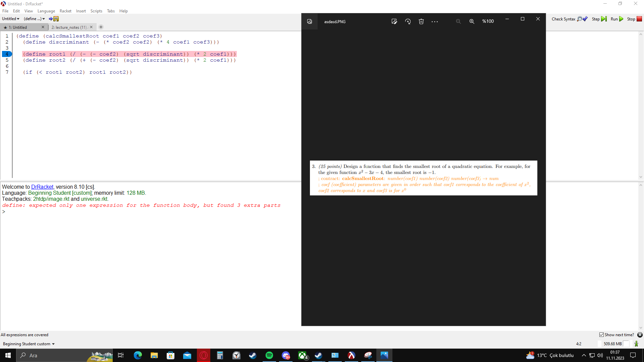The width and height of the screenshot is (644, 362).
Task: Open a new tab with the plus button
Action: (x=101, y=27)
